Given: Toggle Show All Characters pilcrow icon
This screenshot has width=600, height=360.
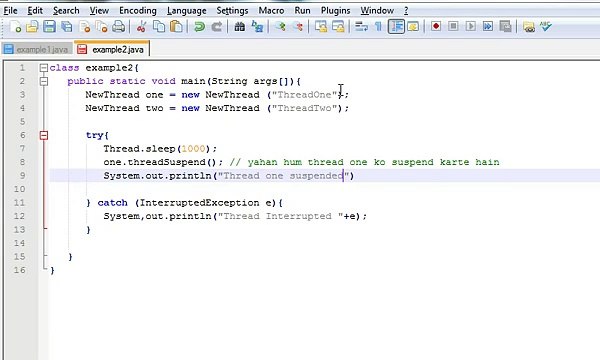Looking at the screenshot, I should click(x=378, y=26).
